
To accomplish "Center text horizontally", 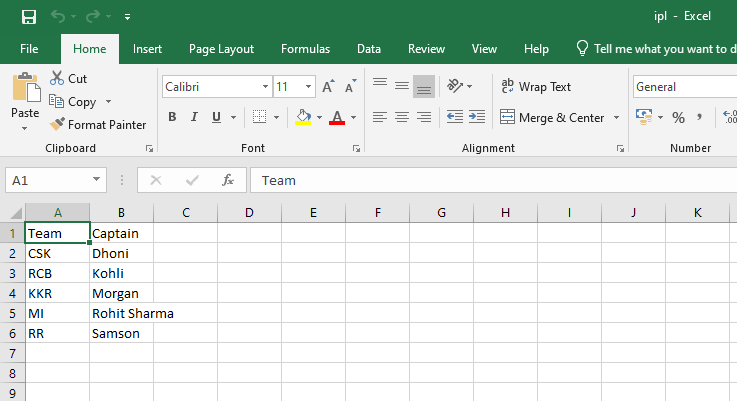I will pos(401,117).
